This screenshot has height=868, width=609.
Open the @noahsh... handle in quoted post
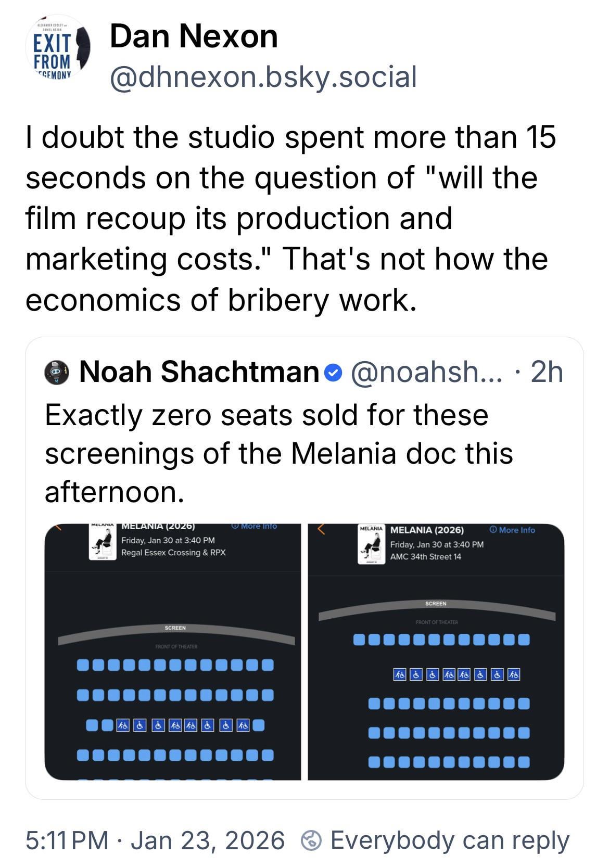(x=427, y=373)
